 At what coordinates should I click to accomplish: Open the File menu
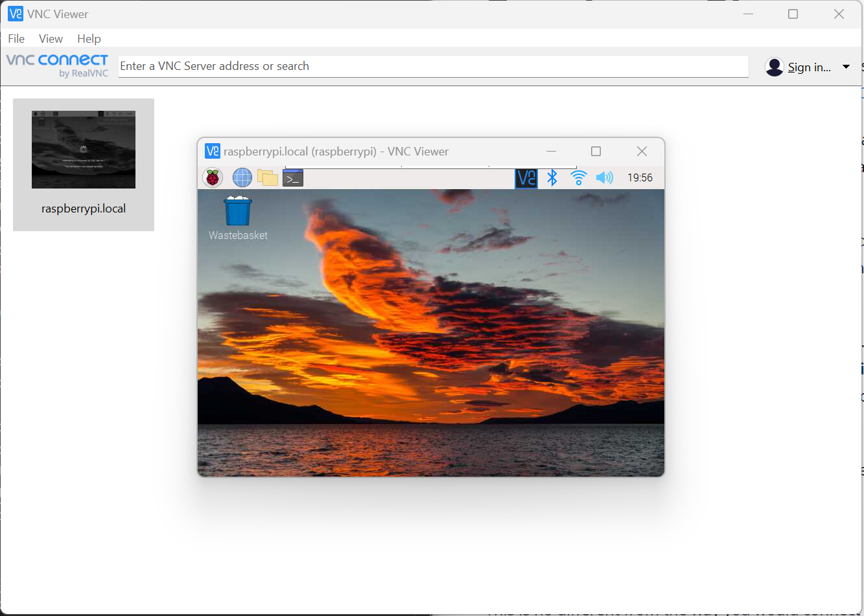pyautogui.click(x=16, y=38)
